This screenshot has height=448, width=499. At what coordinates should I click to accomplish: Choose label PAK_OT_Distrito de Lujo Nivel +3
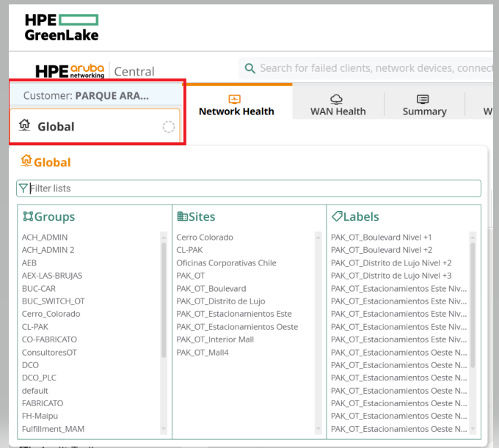point(391,276)
